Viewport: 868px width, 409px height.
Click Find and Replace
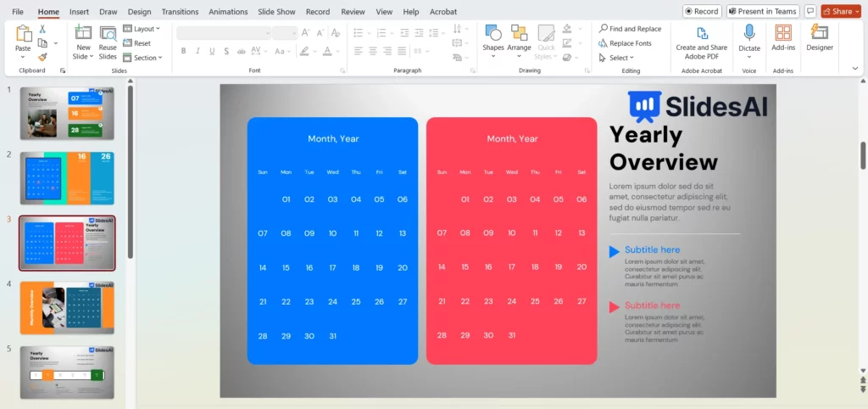pyautogui.click(x=630, y=29)
